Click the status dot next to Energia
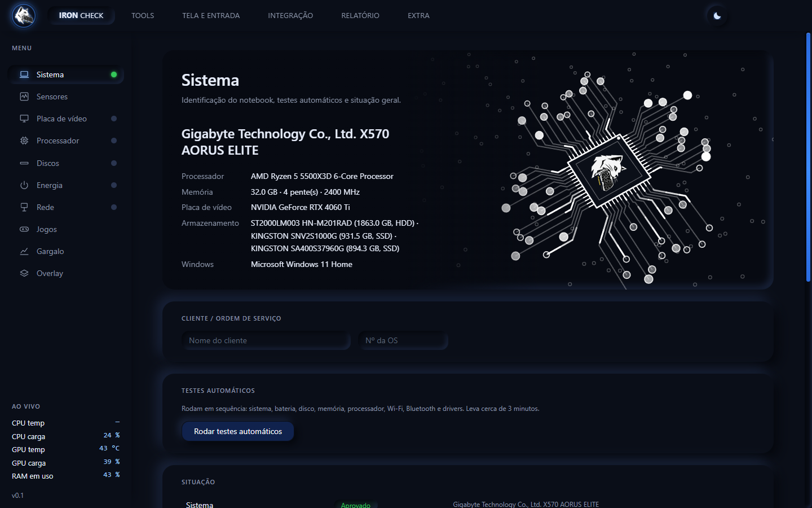This screenshot has height=508, width=812. tap(114, 185)
